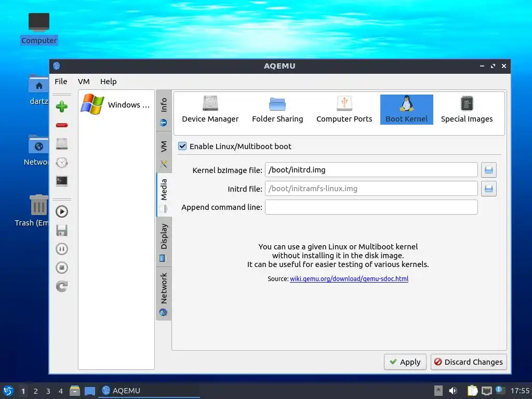This screenshot has height=399, width=532.
Task: Click the eject removable media tray icon
Action: tap(438, 391)
